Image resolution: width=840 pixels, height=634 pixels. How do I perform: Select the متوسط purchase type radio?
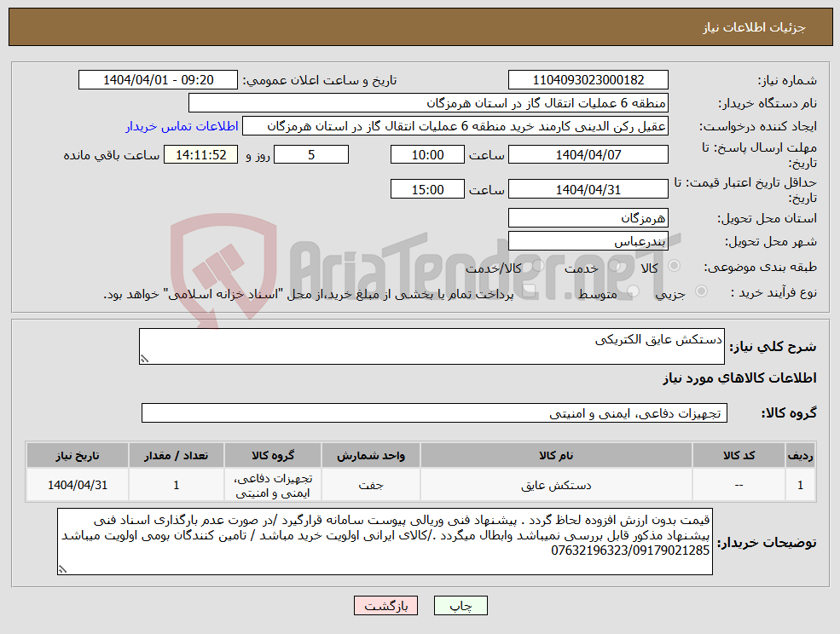click(x=633, y=291)
